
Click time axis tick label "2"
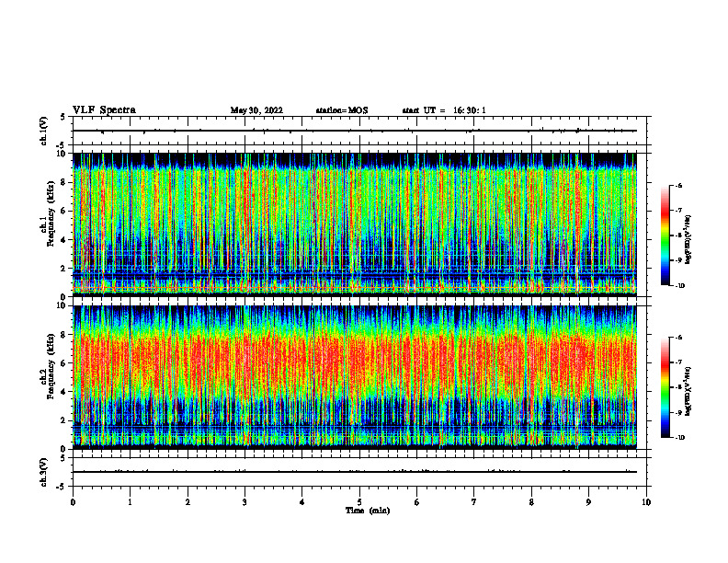188,502
